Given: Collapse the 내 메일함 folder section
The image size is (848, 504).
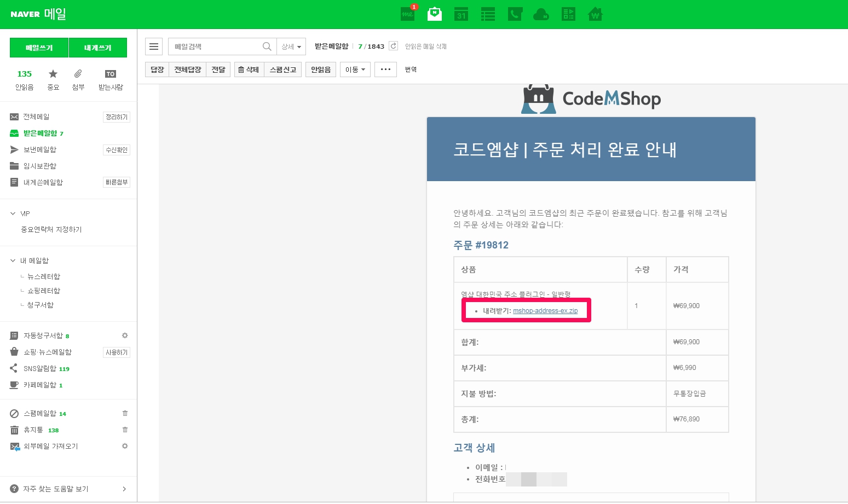Looking at the screenshot, I should click(x=13, y=260).
